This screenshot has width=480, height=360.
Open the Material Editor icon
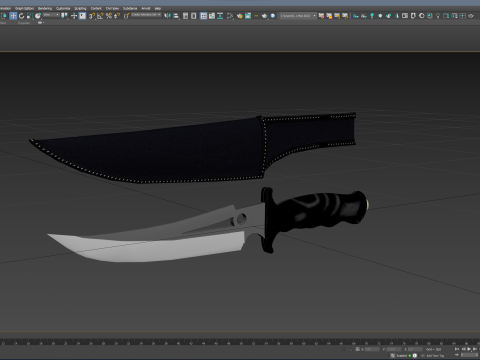click(230, 16)
